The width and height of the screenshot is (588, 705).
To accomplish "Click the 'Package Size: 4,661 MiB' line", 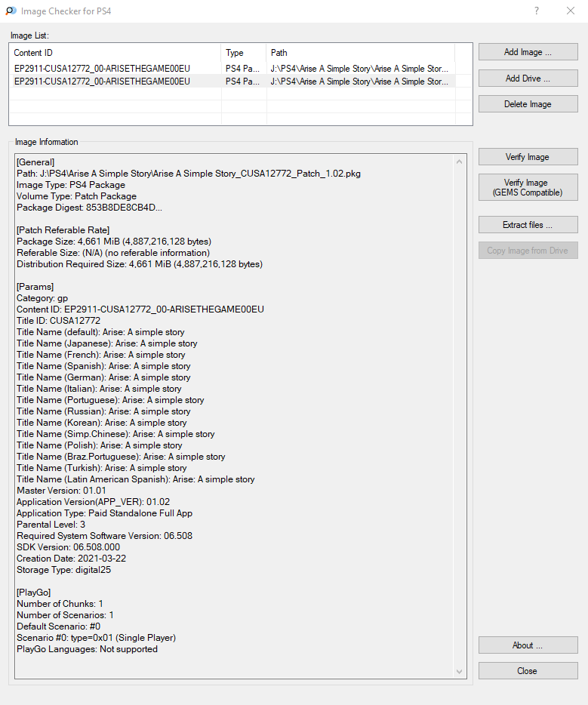I will pyautogui.click(x=114, y=242).
